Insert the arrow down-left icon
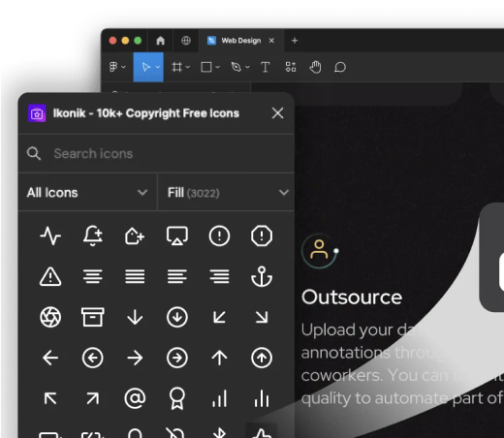504x438 pixels. tap(219, 317)
